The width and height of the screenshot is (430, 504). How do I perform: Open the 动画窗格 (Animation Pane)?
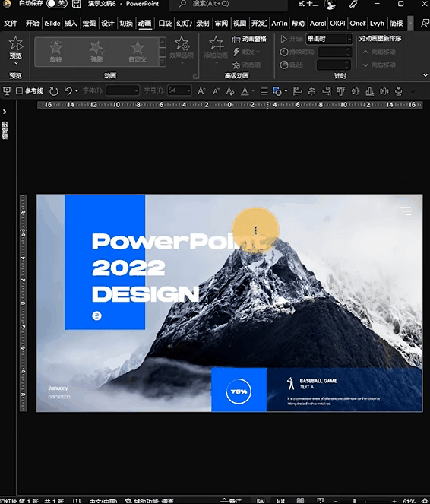pos(249,40)
